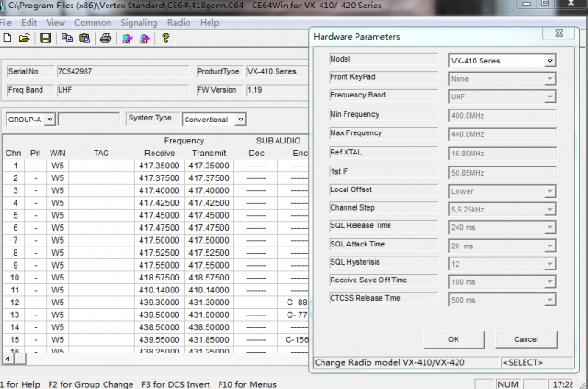Open the GROUP-A group selector dropdown
This screenshot has width=588, height=389.
click(x=50, y=120)
